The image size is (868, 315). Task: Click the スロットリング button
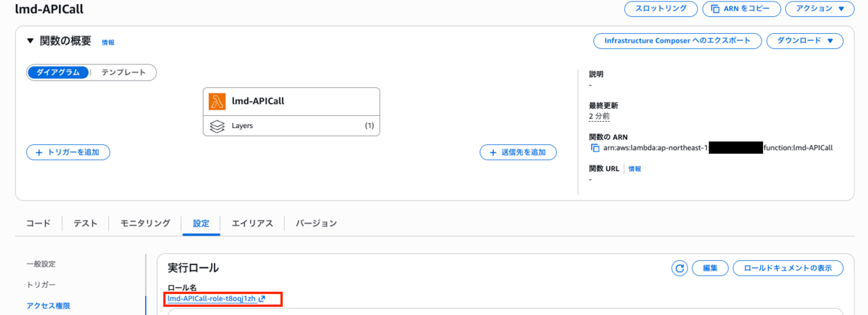[x=660, y=9]
